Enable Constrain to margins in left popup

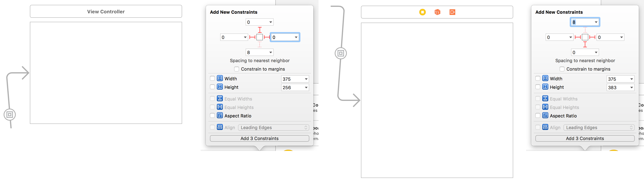pos(236,69)
